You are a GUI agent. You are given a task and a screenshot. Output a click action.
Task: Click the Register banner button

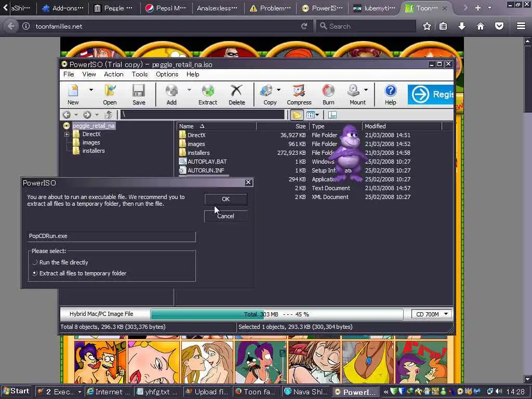[x=431, y=95]
